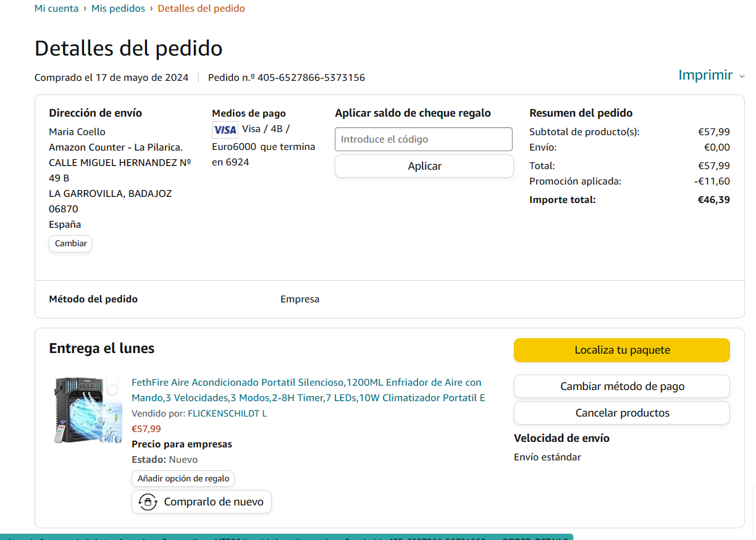Click the Localiza tu paquete button
Screen dimensions: 756x540
click(621, 351)
